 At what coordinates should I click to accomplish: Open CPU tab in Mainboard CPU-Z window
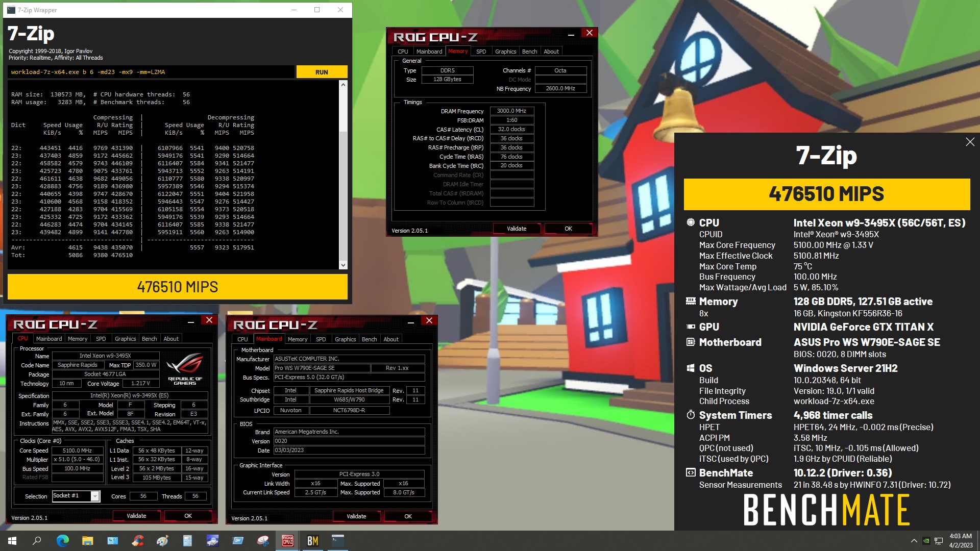pos(242,339)
